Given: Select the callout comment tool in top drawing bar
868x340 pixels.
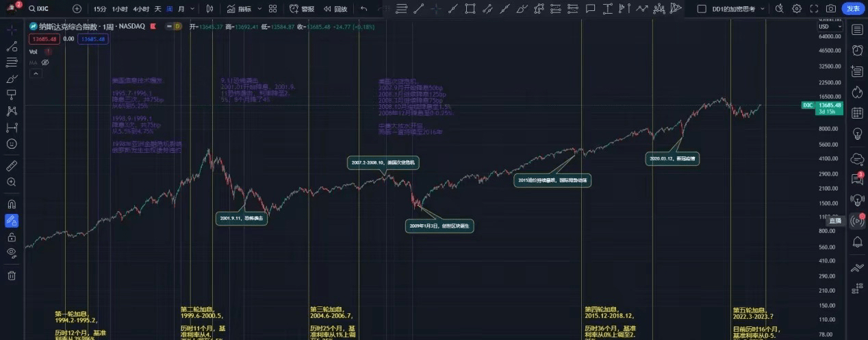Looking at the screenshot, I should click(590, 9).
